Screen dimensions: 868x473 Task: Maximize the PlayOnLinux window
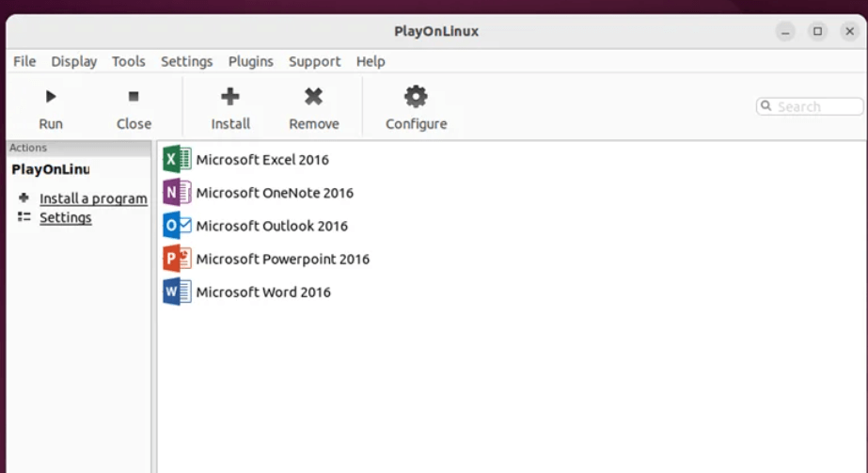click(817, 32)
